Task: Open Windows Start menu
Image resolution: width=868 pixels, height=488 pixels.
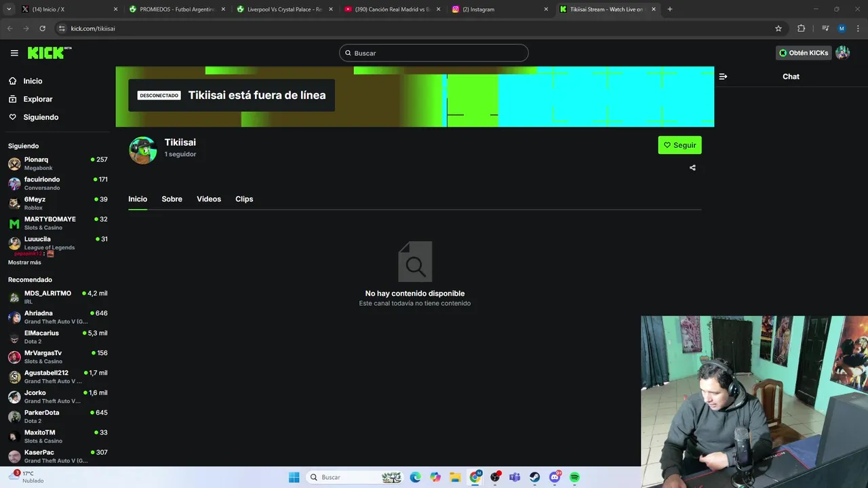Action: pyautogui.click(x=294, y=477)
